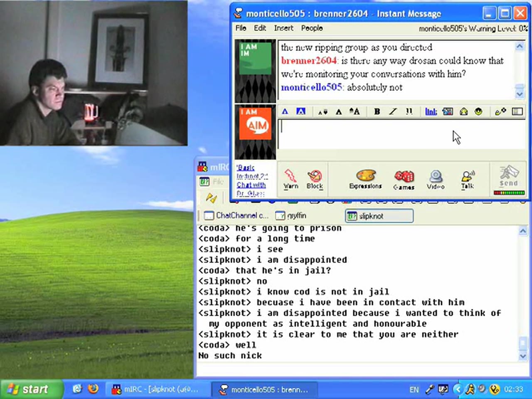Click 'No such nick' line in mIRC
Viewport: 532px width, 399px height.
click(x=230, y=355)
